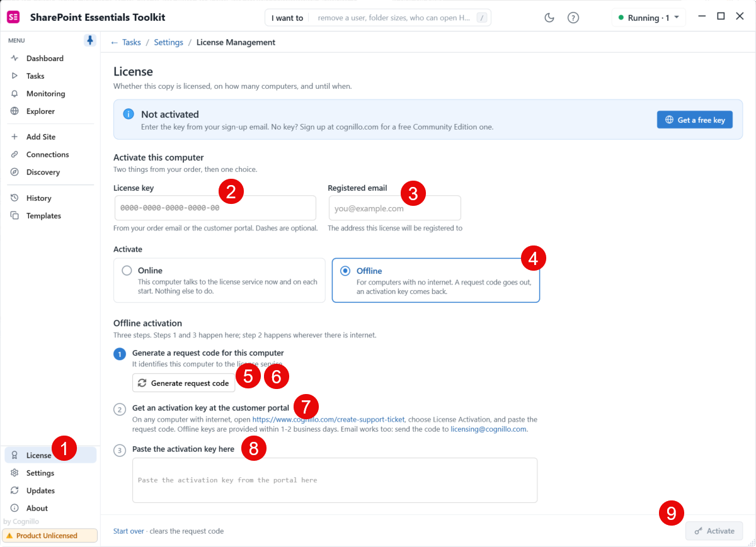The width and height of the screenshot is (756, 547).
Task: Click the Templates copy icon
Action: [14, 215]
